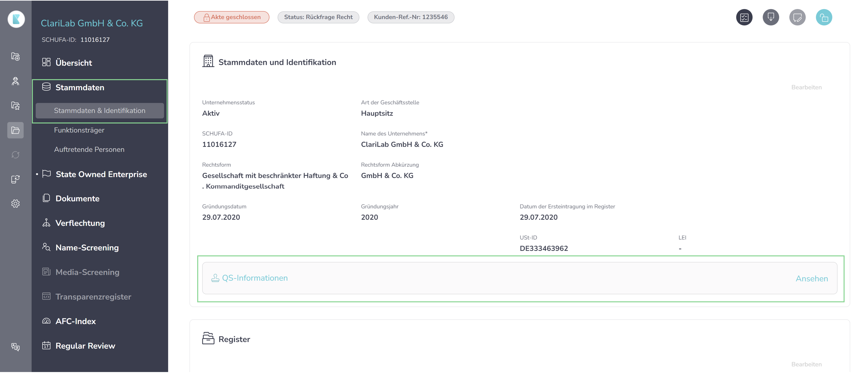Click the Unternehmensstatus value Aktiv
Viewport: 868px width, 373px height.
(x=211, y=113)
